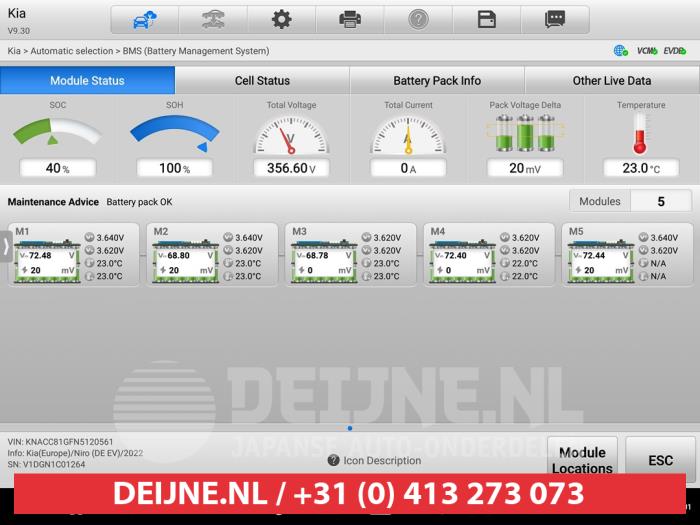The height and width of the screenshot is (525, 700).
Task: Select the Kia Niro DE EV info line
Action: (x=75, y=453)
